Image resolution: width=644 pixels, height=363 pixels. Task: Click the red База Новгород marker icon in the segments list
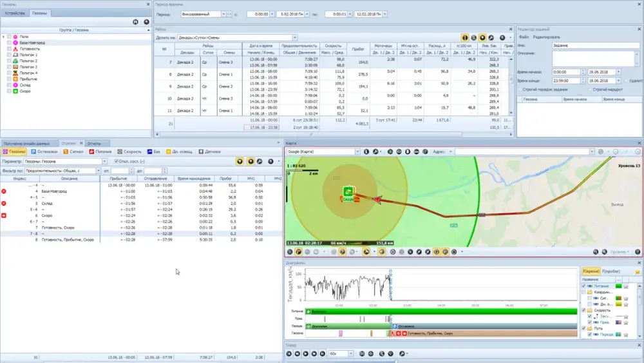[4, 191]
